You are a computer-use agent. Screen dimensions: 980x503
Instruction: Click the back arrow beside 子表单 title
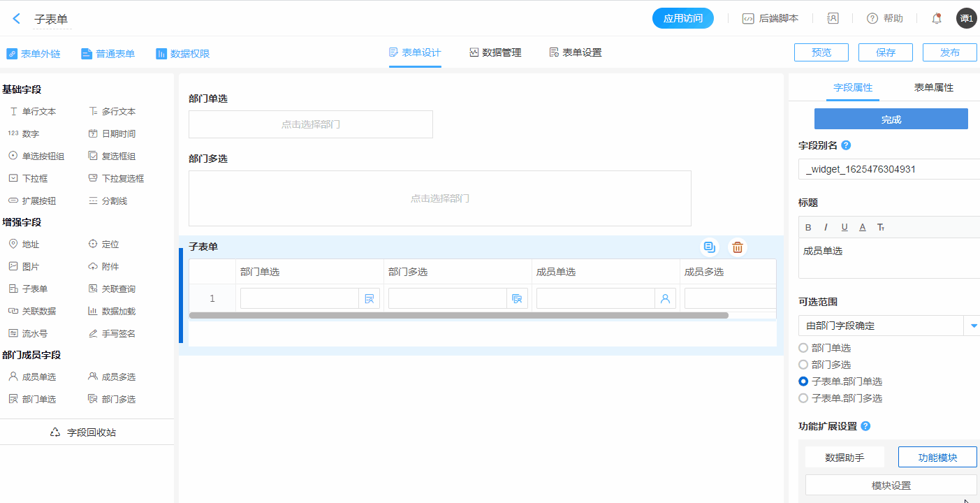point(17,19)
